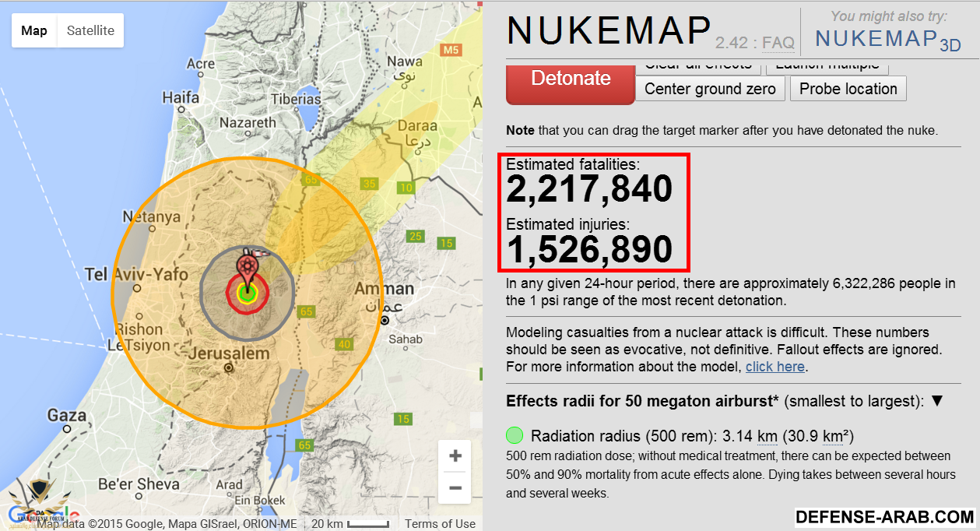The image size is (980, 531).
Task: Click Center ground zero button
Action: pos(710,89)
